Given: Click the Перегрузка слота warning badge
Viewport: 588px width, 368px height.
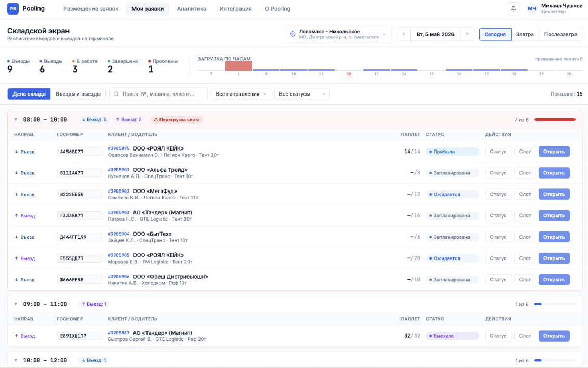Looking at the screenshot, I should (177, 120).
